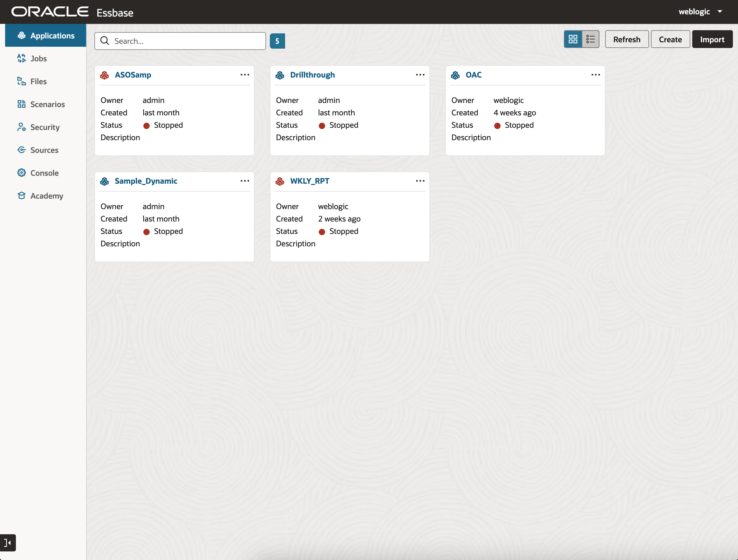
Task: Open the Sources section
Action: [x=44, y=150]
